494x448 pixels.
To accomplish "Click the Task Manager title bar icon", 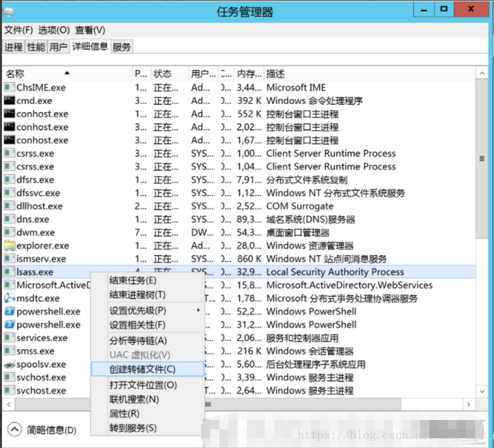I will pos(8,12).
